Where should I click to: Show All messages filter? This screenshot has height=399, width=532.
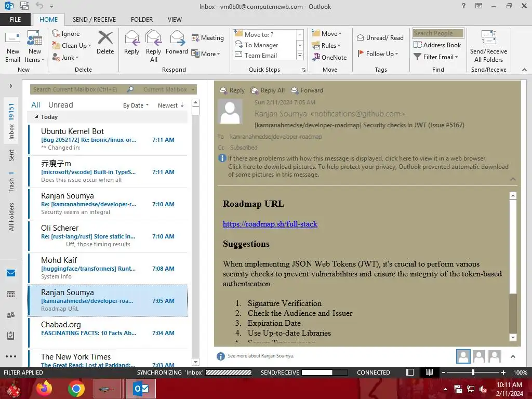36,105
